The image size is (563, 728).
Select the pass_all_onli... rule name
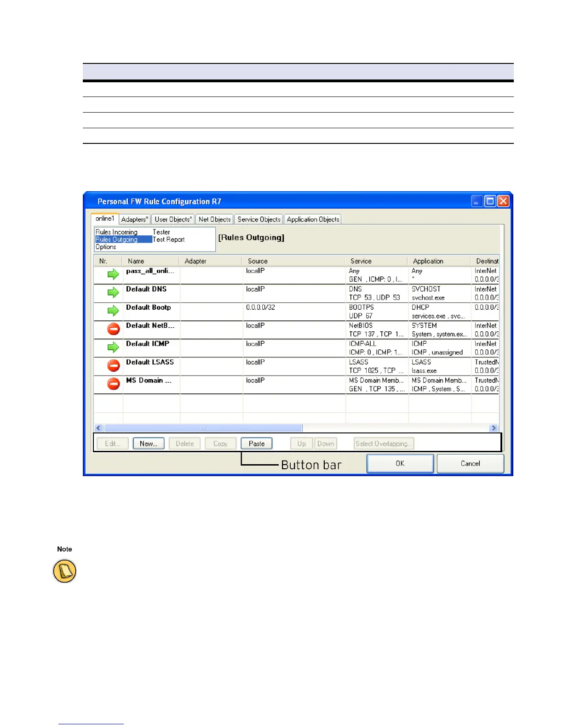[150, 271]
